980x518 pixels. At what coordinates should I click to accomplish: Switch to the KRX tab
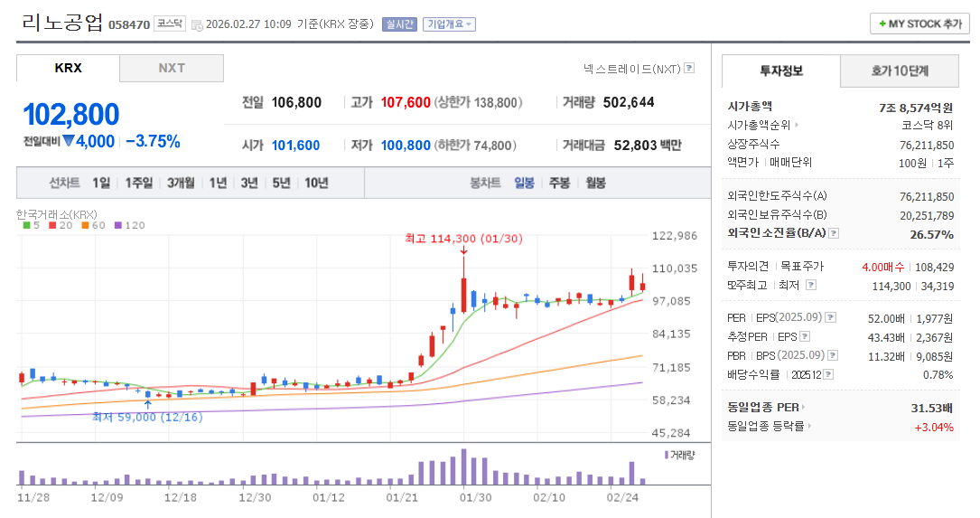pyautogui.click(x=68, y=68)
